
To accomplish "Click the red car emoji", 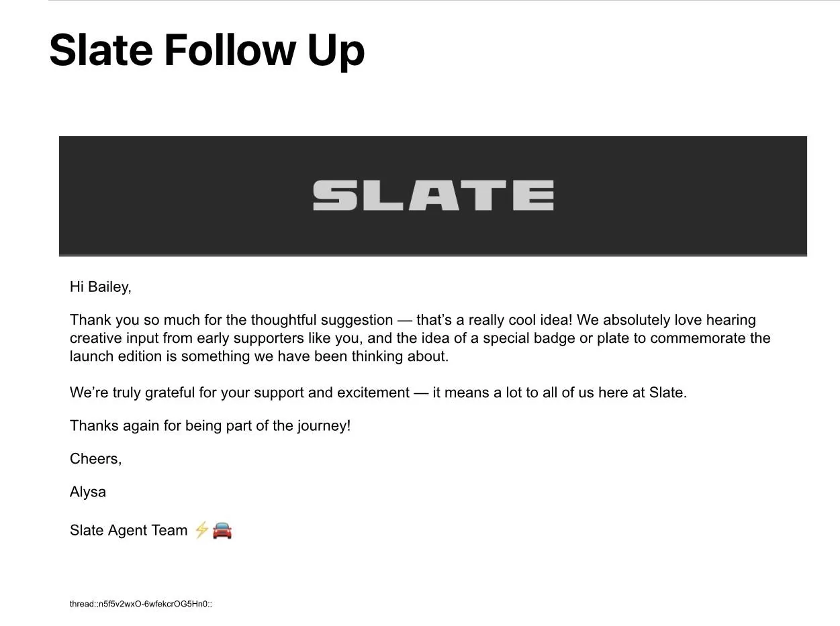I will tap(222, 531).
